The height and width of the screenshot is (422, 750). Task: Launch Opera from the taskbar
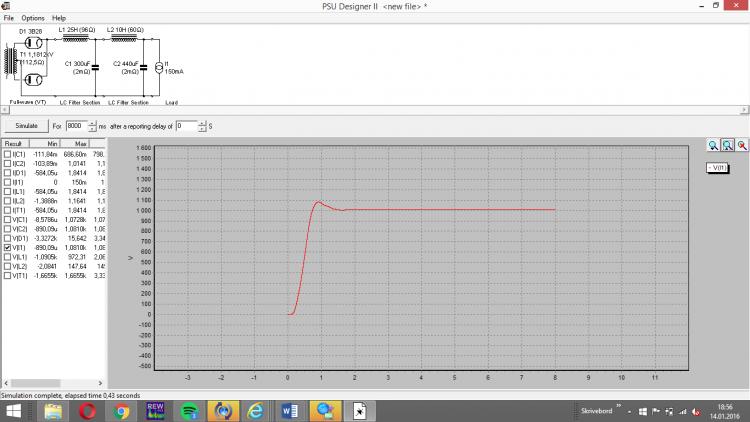[x=87, y=411]
